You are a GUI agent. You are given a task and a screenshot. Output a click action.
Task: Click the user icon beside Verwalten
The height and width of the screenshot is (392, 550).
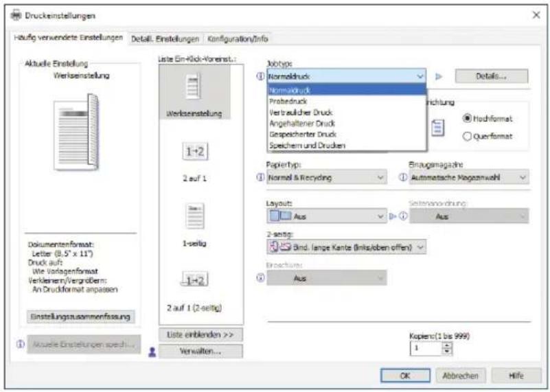(x=152, y=351)
